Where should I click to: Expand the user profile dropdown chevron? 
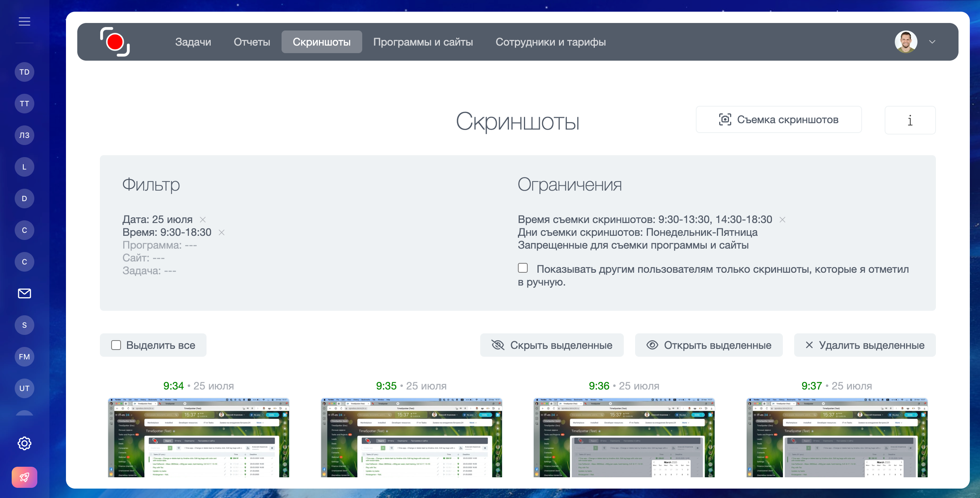932,42
